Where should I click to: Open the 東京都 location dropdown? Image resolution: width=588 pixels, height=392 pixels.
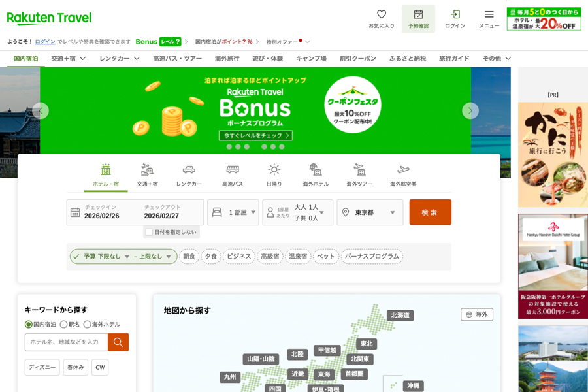(x=370, y=212)
